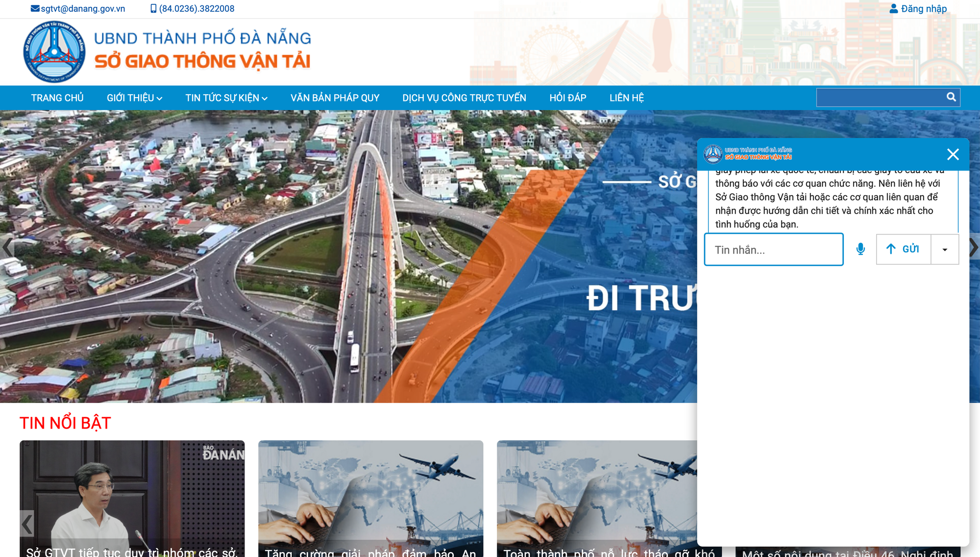Click the email envelope icon
The width and height of the screenshot is (980, 557).
(x=35, y=8)
